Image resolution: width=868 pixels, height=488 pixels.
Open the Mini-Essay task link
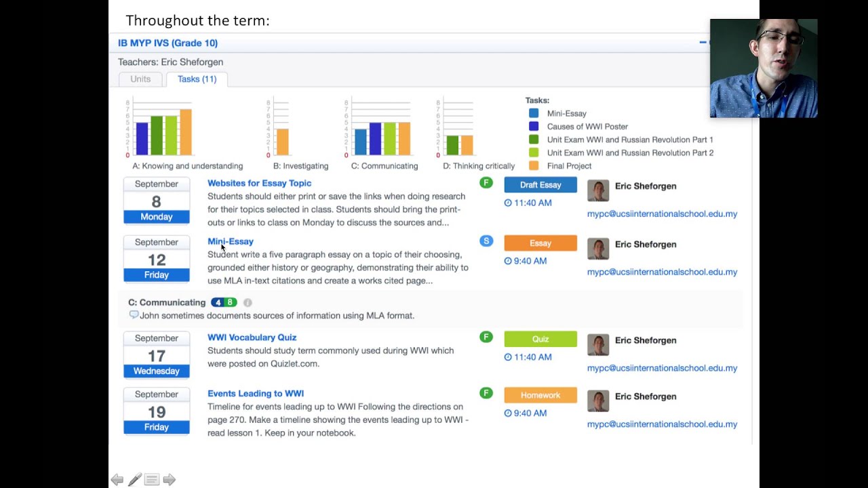click(x=231, y=241)
